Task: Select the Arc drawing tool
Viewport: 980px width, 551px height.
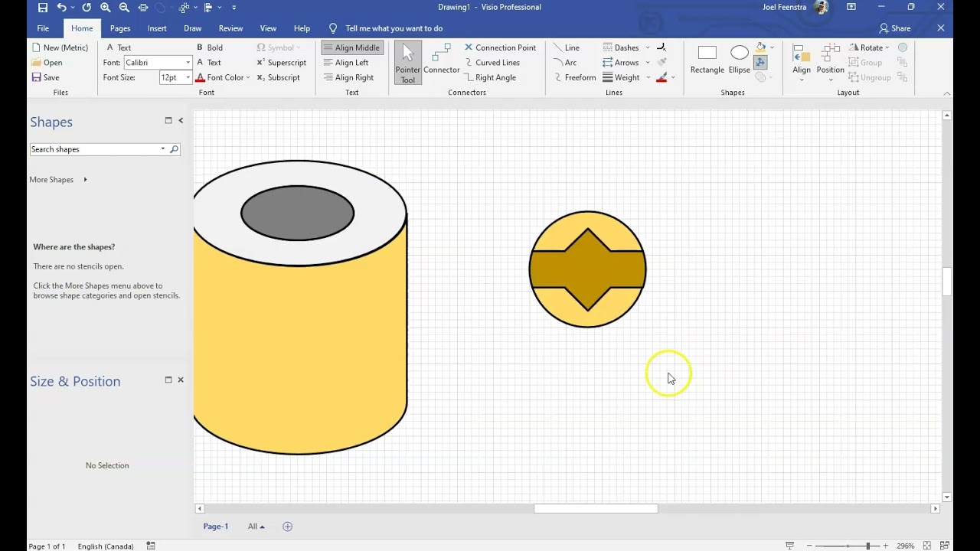Action: coord(565,63)
